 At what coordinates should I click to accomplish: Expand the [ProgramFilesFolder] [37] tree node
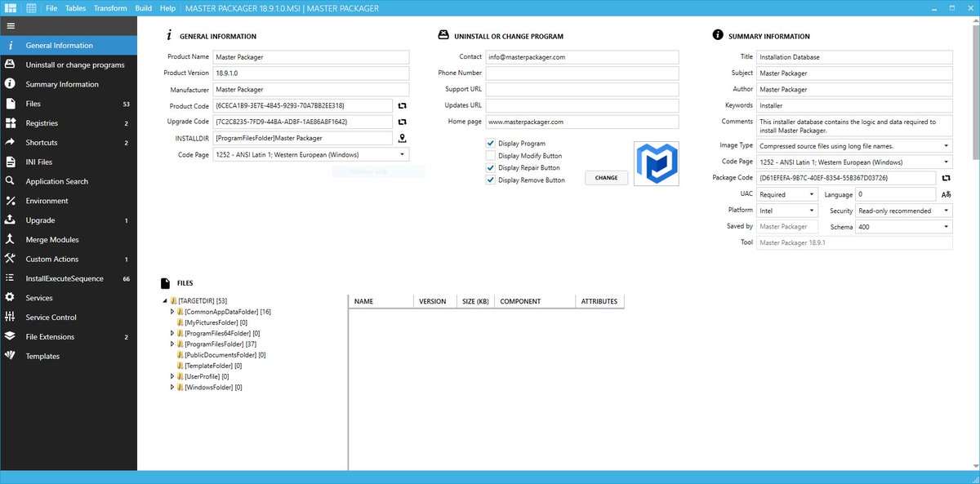click(x=172, y=344)
